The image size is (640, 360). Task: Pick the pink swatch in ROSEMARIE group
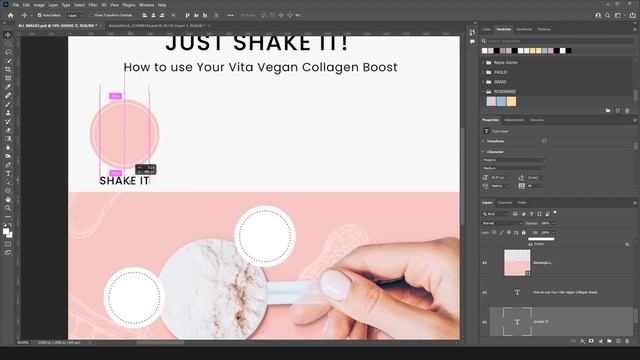tap(491, 101)
